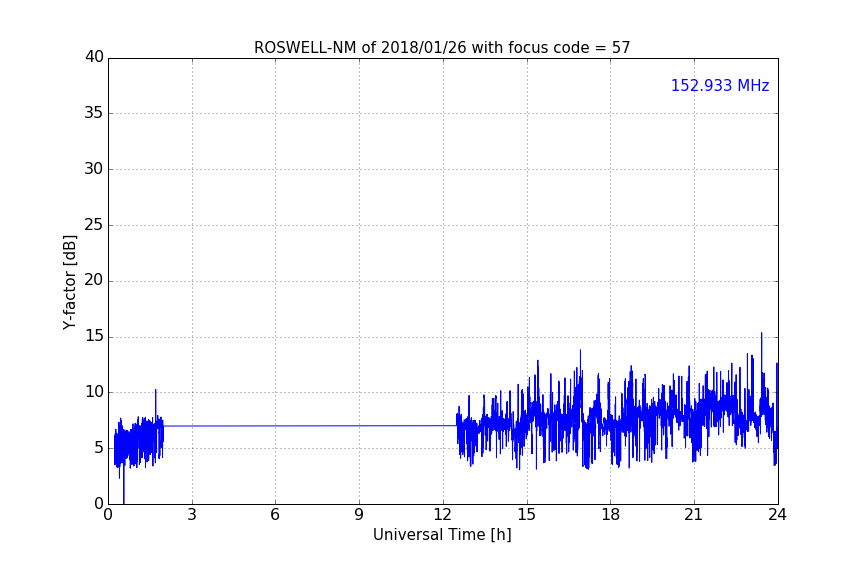864x576 pixels.
Task: Click the plot title ROSWELL-NM of 2018/01/26
Action: 442,48
